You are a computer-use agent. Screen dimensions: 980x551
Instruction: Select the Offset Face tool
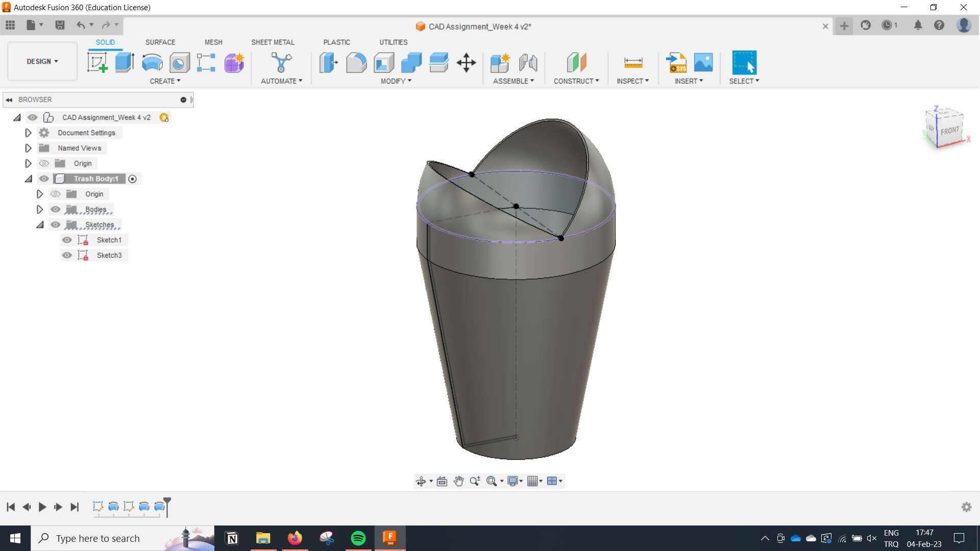439,63
